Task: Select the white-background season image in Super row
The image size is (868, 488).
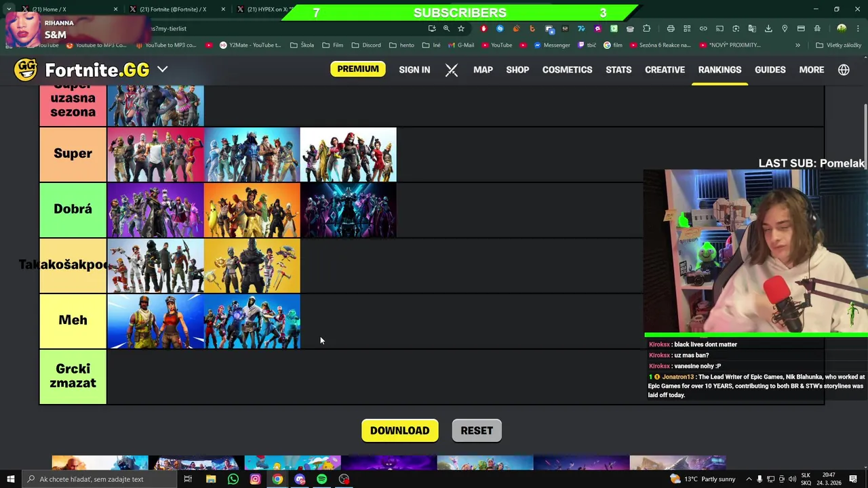Action: pyautogui.click(x=348, y=155)
